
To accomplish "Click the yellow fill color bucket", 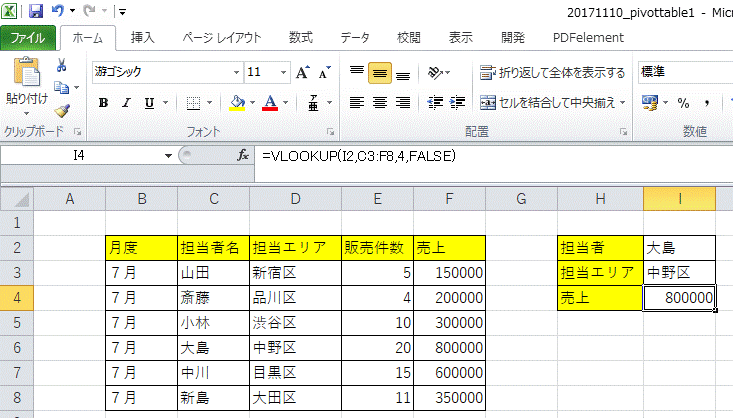I will (x=237, y=103).
